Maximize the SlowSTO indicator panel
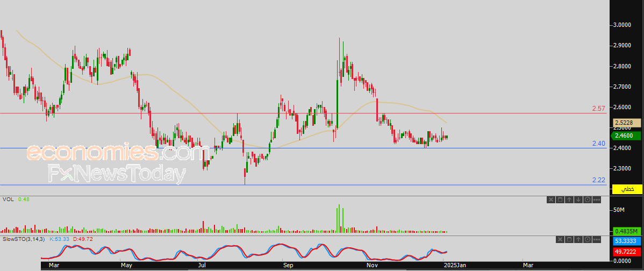The width and height of the screenshot is (644, 271). 569,239
